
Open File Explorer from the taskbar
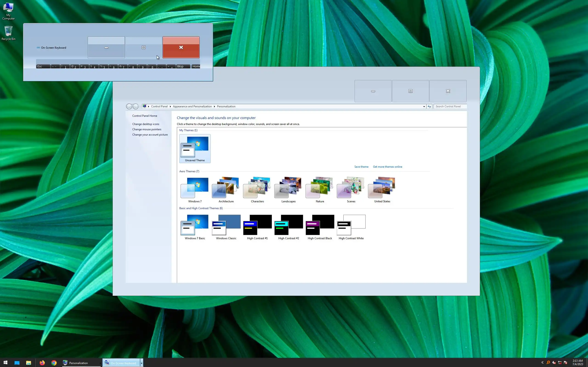pos(28,363)
